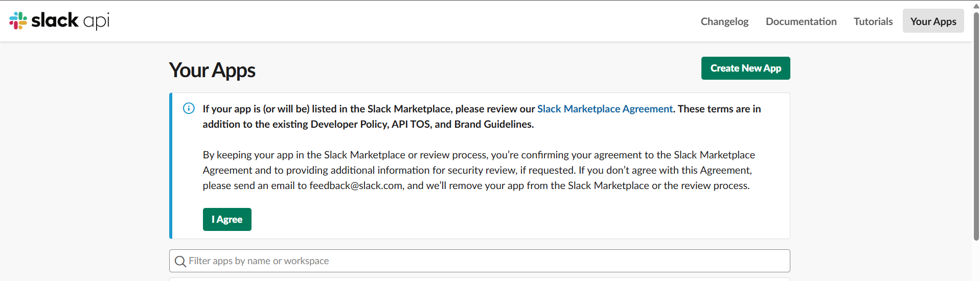This screenshot has height=281, width=980.
Task: Focus the Filter apps by name field
Action: pos(480,261)
